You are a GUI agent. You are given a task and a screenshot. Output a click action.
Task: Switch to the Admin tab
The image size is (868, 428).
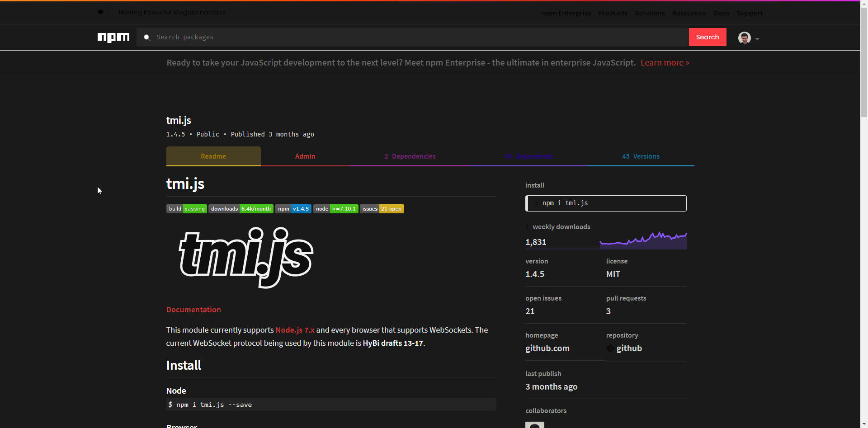[x=305, y=156]
